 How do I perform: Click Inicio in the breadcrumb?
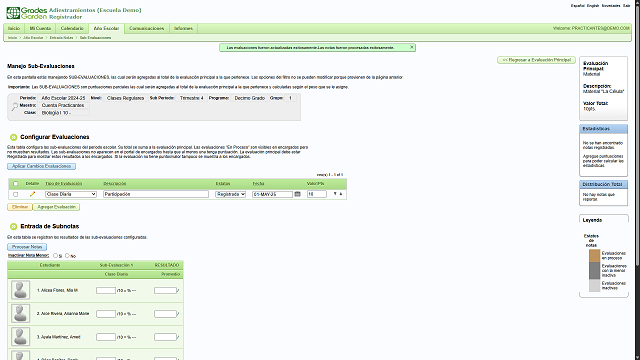click(12, 38)
